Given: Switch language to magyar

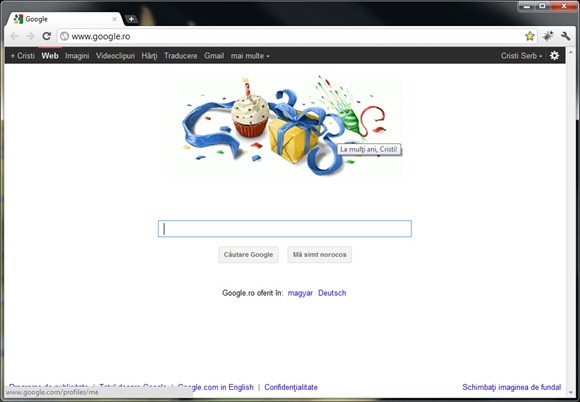Looking at the screenshot, I should [x=300, y=293].
